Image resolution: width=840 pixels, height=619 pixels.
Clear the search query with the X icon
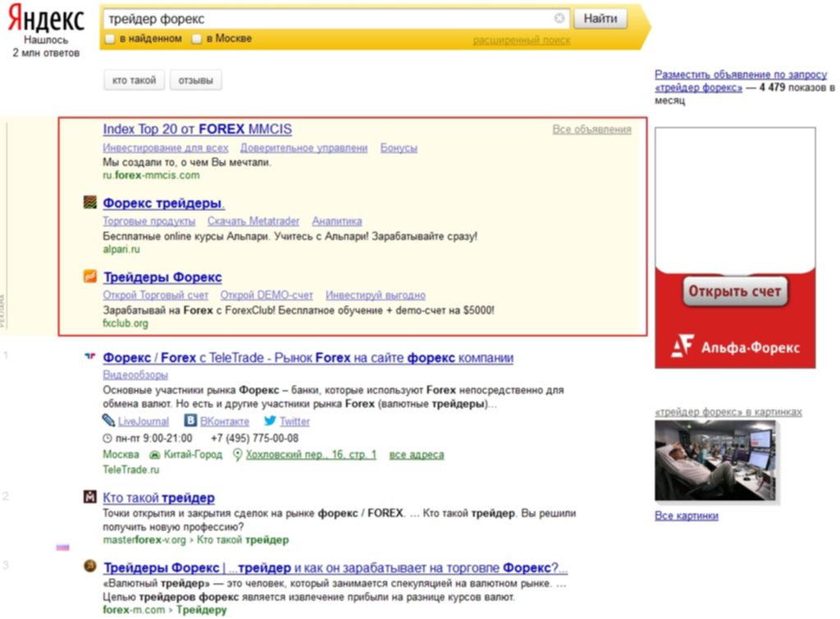[x=559, y=18]
